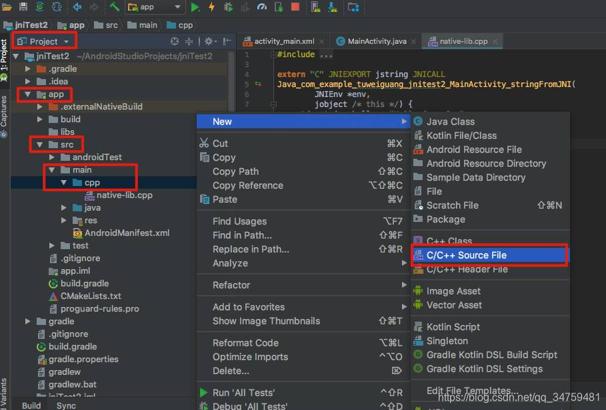Click the Project Structure icon
This screenshot has width=606, height=410.
pyautogui.click(x=353, y=7)
